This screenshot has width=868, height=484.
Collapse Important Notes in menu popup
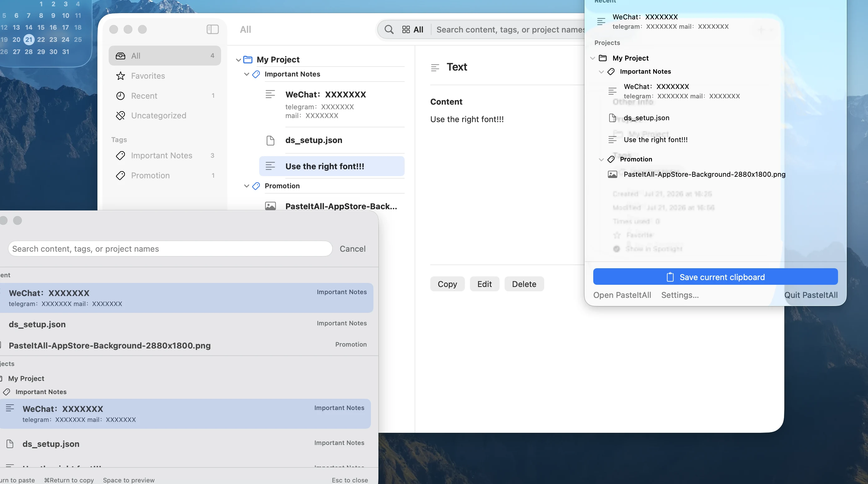[601, 72]
